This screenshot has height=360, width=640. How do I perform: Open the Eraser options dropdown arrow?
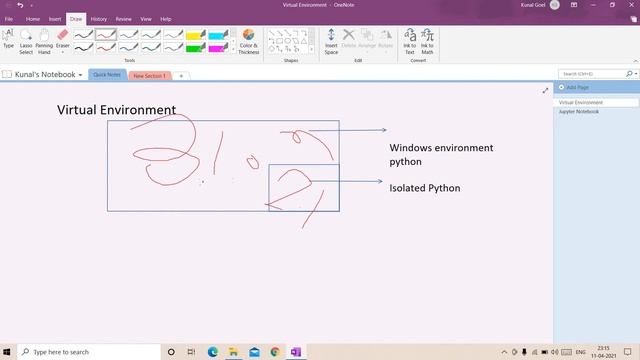[62, 52]
